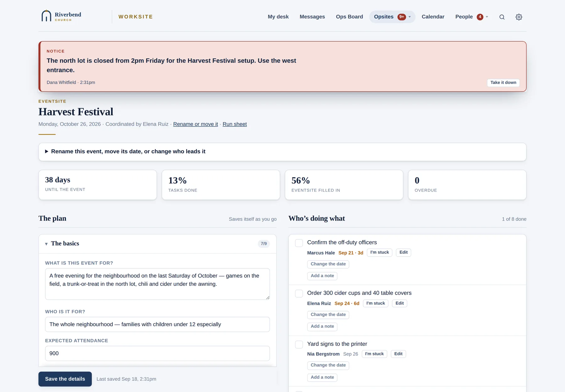Tick the checkbox for Confirm the off-duty officers
The image size is (565, 392).
(299, 243)
